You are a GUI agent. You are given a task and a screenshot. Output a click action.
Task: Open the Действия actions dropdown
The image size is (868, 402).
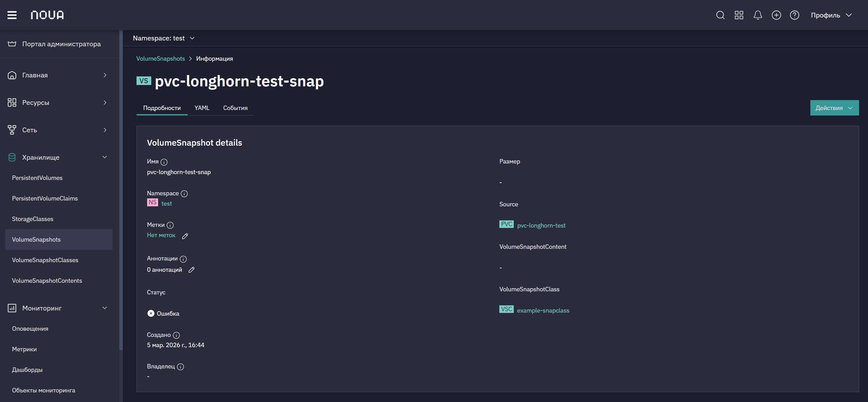[x=834, y=108]
